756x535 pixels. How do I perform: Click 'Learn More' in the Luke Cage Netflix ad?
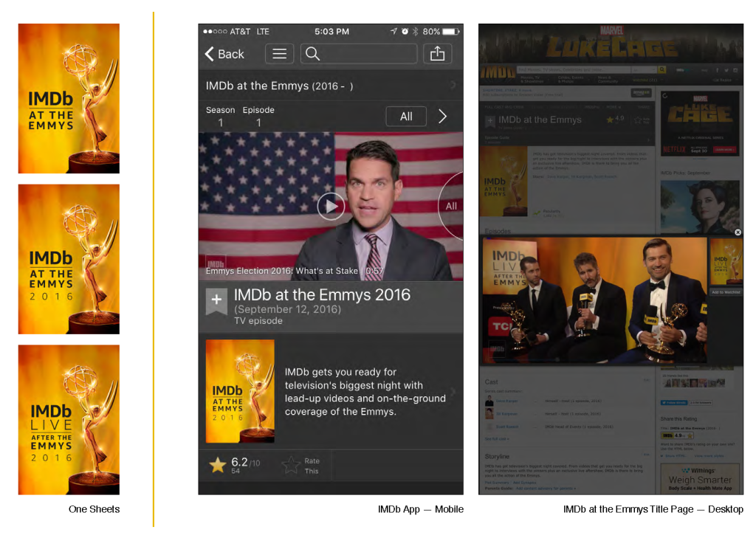724,150
